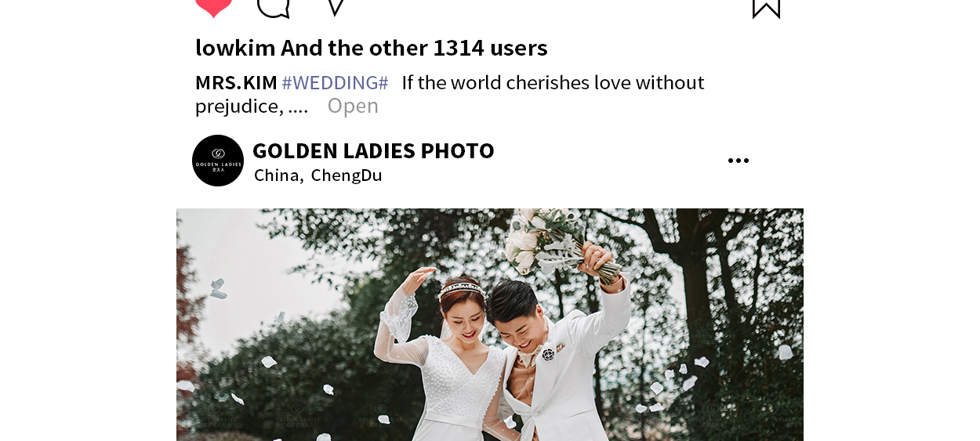Open the wedding couple photo

pos(490,324)
